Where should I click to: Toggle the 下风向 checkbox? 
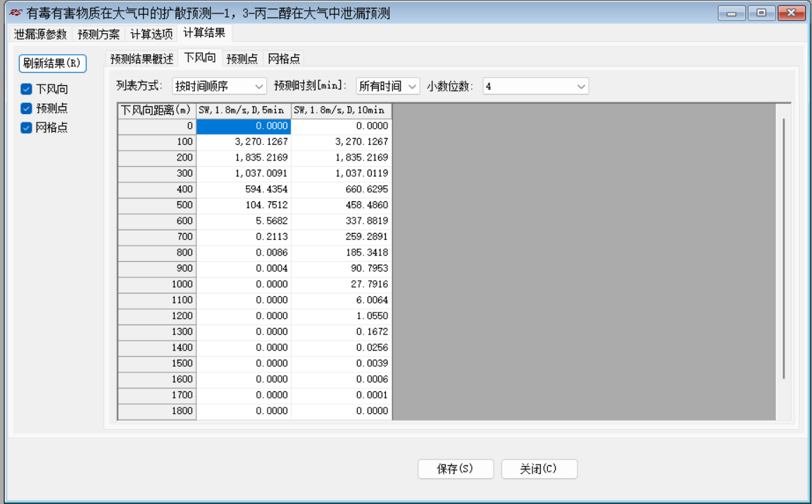(27, 89)
